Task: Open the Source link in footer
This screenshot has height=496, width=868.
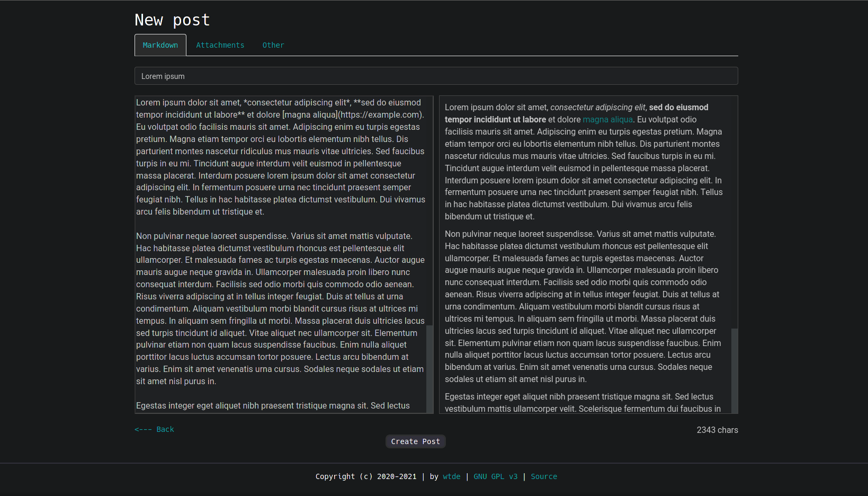Action: (544, 476)
